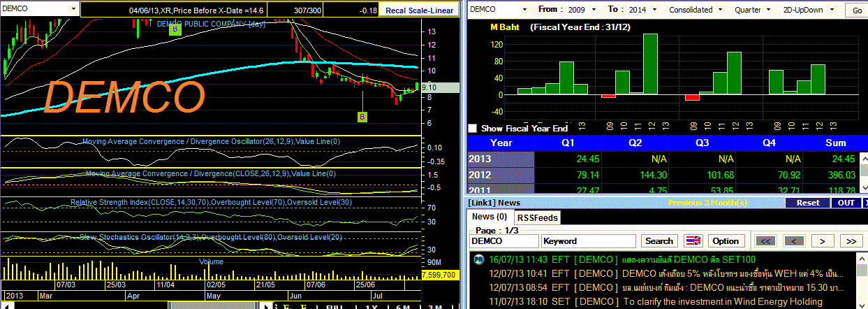Click the 2012 year row label
This screenshot has width=868, height=309.
pyautogui.click(x=500, y=174)
